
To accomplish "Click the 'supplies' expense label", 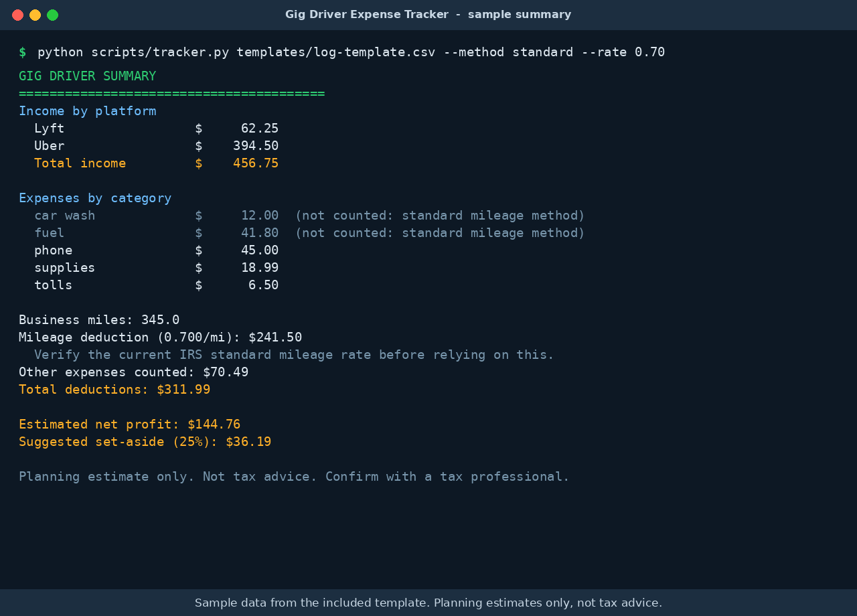I will point(65,268).
